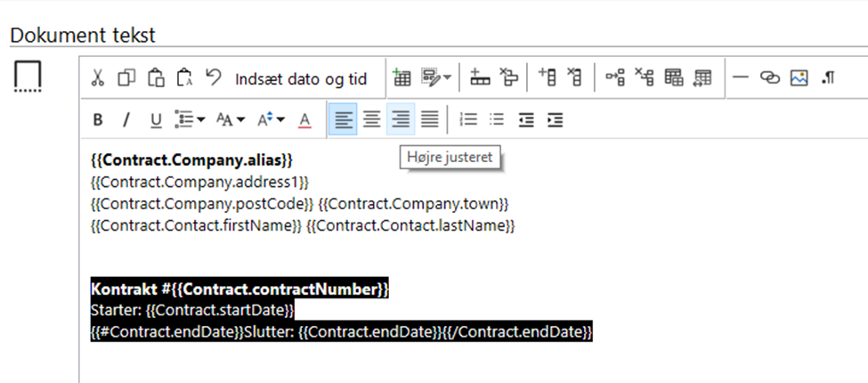Open the paragraph style dropdown
This screenshot has height=383, width=868.
(190, 119)
